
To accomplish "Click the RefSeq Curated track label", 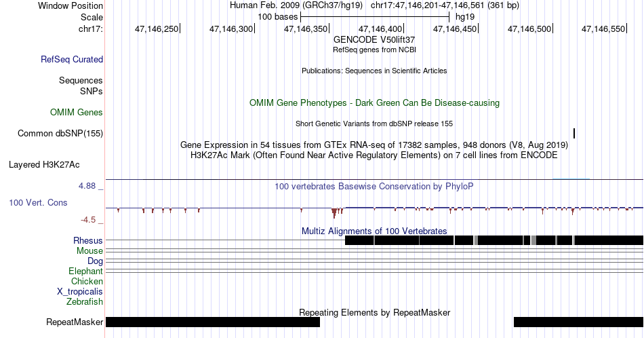I will click(72, 59).
